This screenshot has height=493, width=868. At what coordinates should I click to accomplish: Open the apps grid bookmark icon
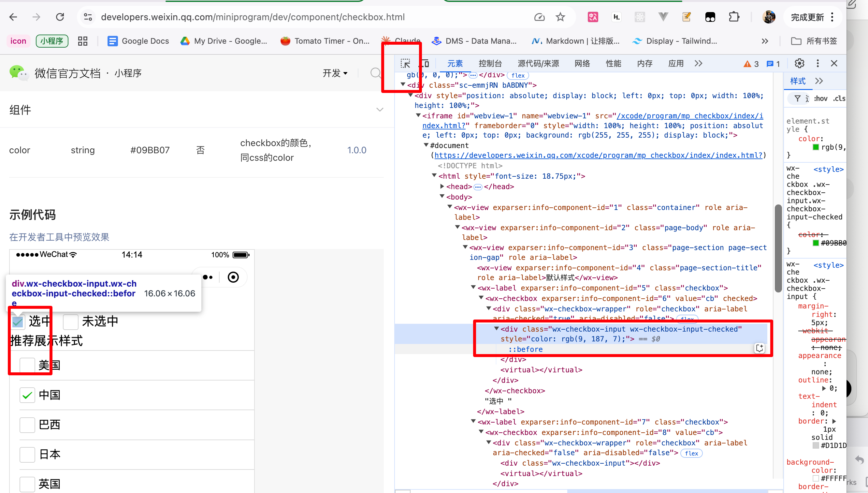tap(82, 41)
